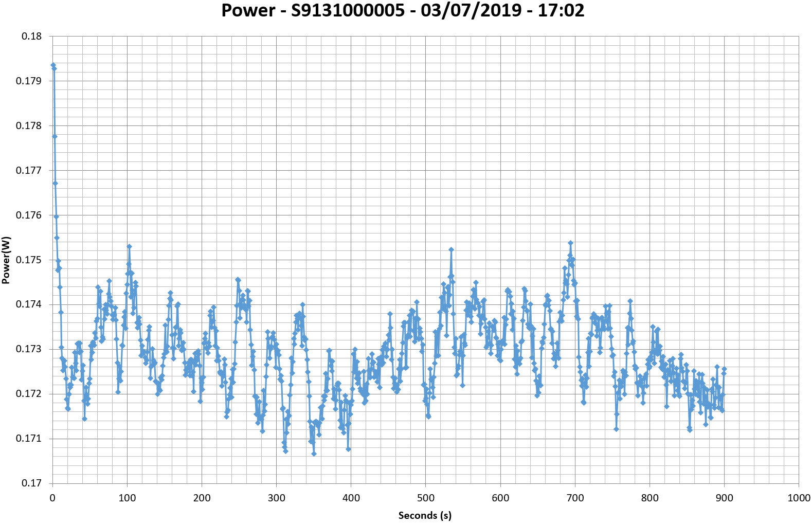Click the 300 x-axis tick label
This screenshot has height=524, width=812.
click(x=276, y=498)
